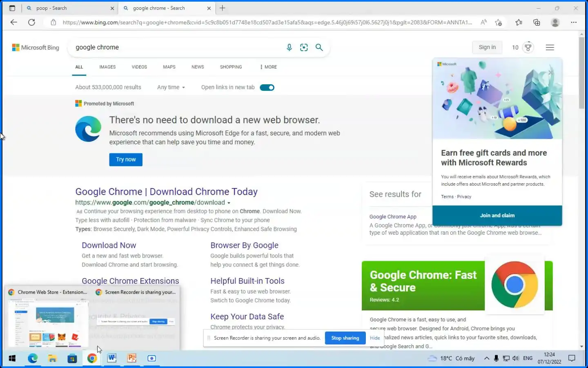Screen dimensions: 588x368
Task: Toggle Open links in new tab switch
Action: [267, 88]
